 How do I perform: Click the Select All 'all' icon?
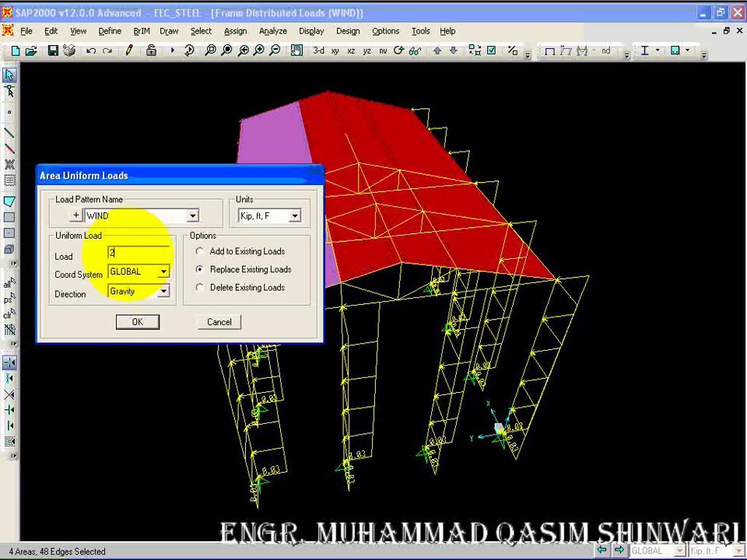[9, 284]
